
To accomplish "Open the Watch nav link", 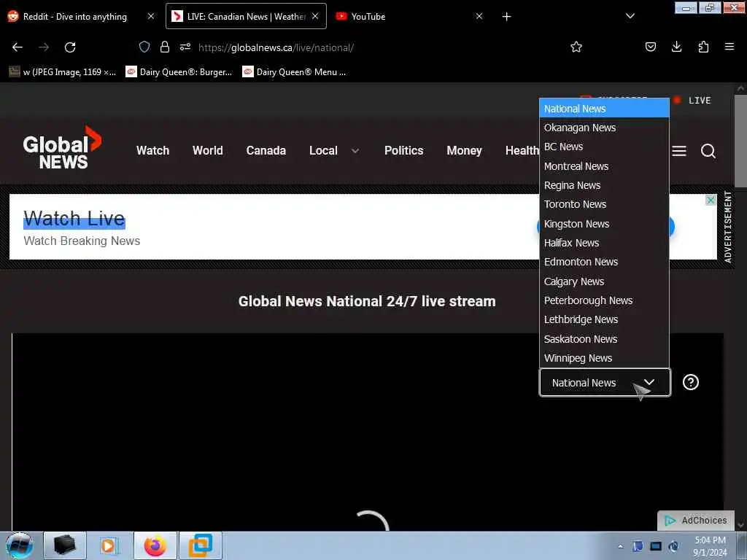I will pos(153,150).
